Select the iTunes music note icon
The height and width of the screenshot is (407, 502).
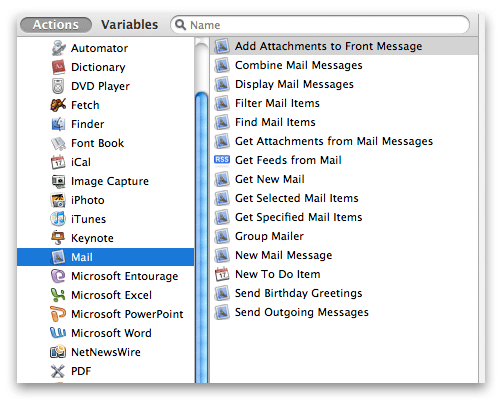tap(58, 219)
